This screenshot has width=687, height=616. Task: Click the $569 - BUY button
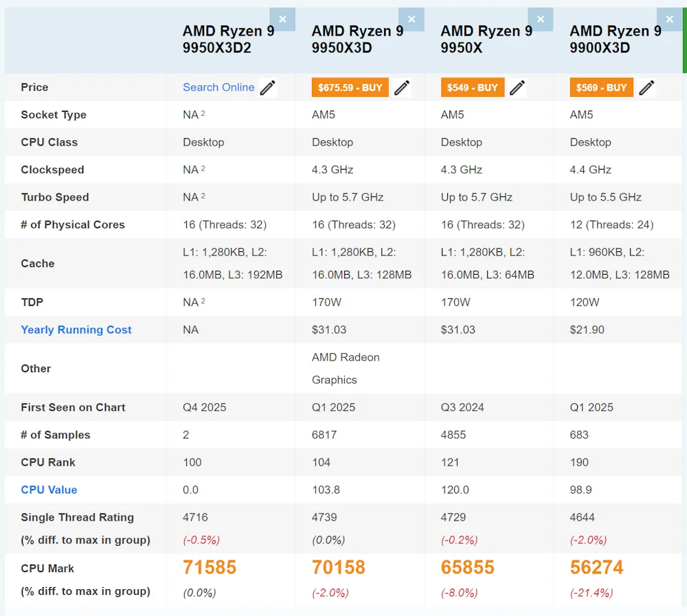(602, 88)
